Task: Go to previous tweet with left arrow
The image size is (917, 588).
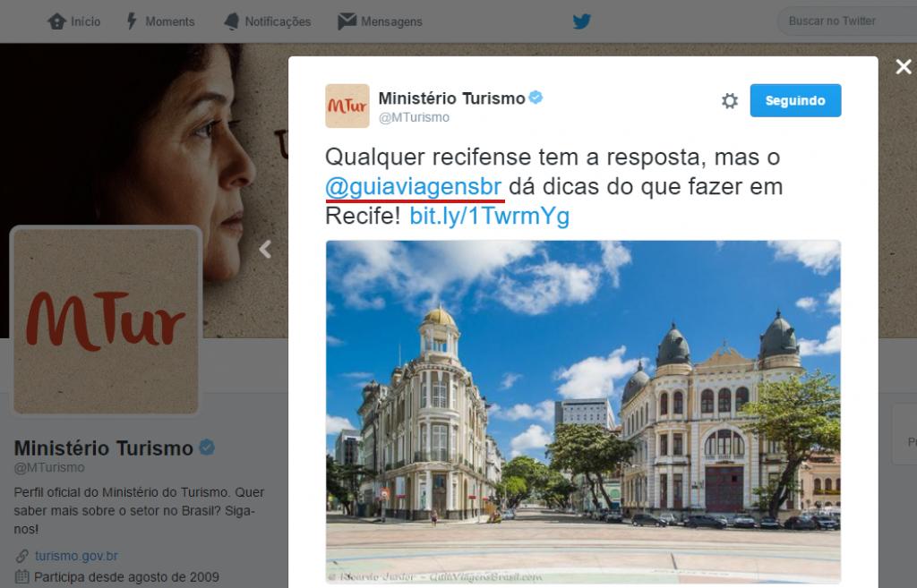Action: (265, 250)
